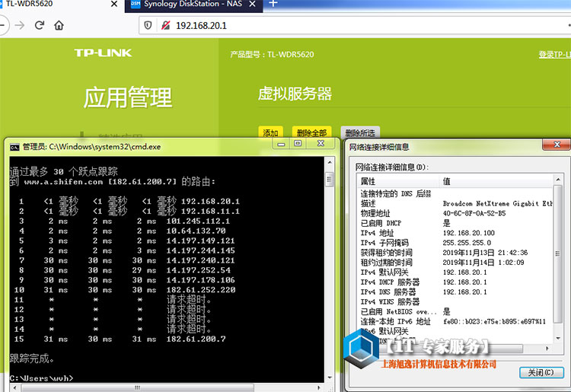Click the 添加 button
This screenshot has height=392, width=571.
click(x=270, y=132)
